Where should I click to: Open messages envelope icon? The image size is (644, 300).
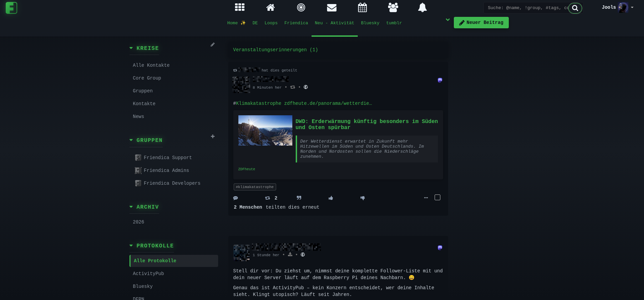pyautogui.click(x=332, y=7)
